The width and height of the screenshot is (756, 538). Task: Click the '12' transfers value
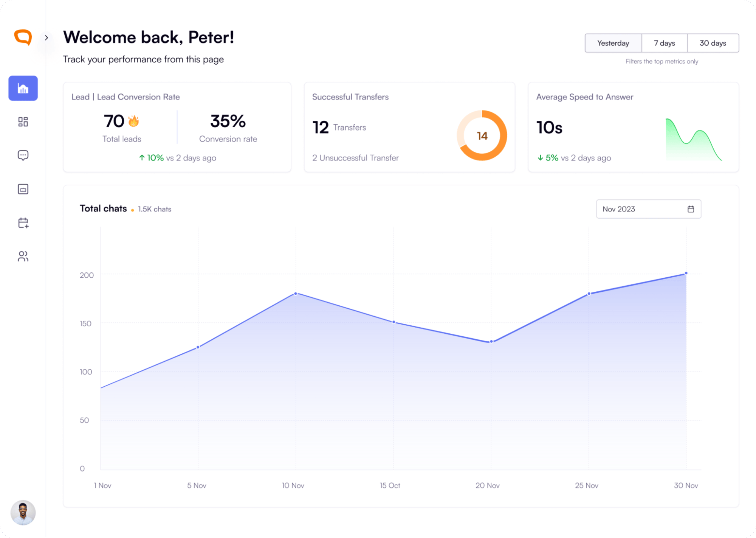pyautogui.click(x=321, y=128)
